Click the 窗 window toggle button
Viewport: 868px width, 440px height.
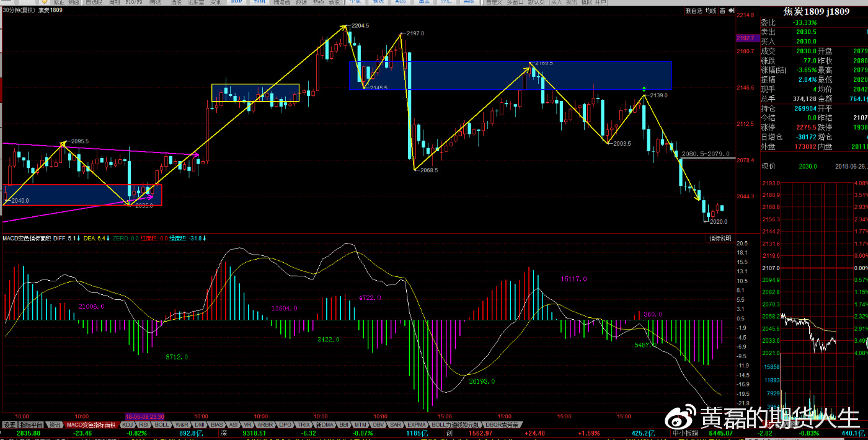pyautogui.click(x=722, y=11)
